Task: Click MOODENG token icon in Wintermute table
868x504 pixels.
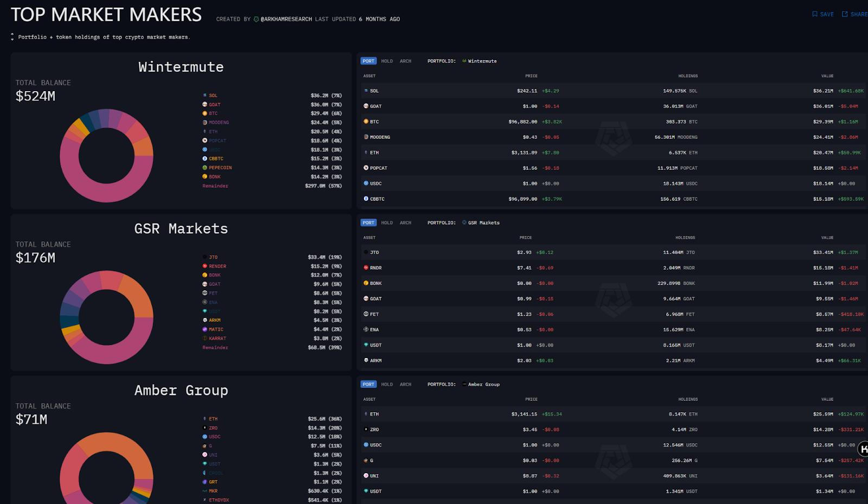Action: [366, 137]
